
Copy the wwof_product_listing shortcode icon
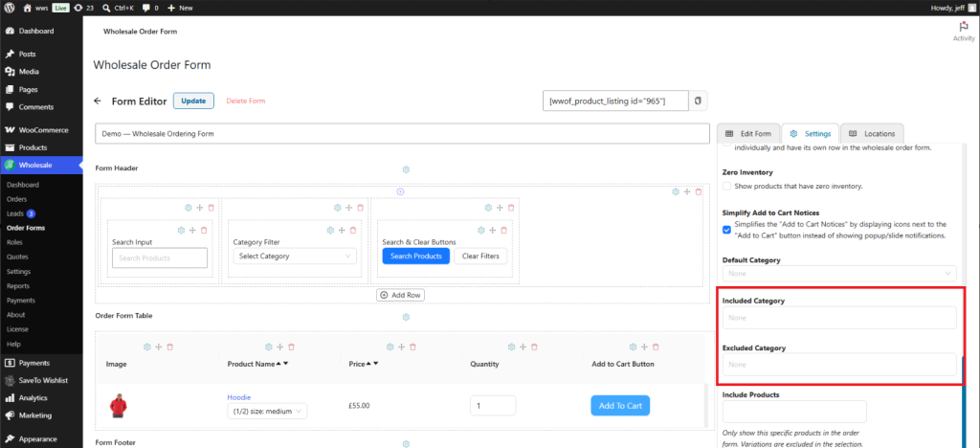tap(698, 101)
